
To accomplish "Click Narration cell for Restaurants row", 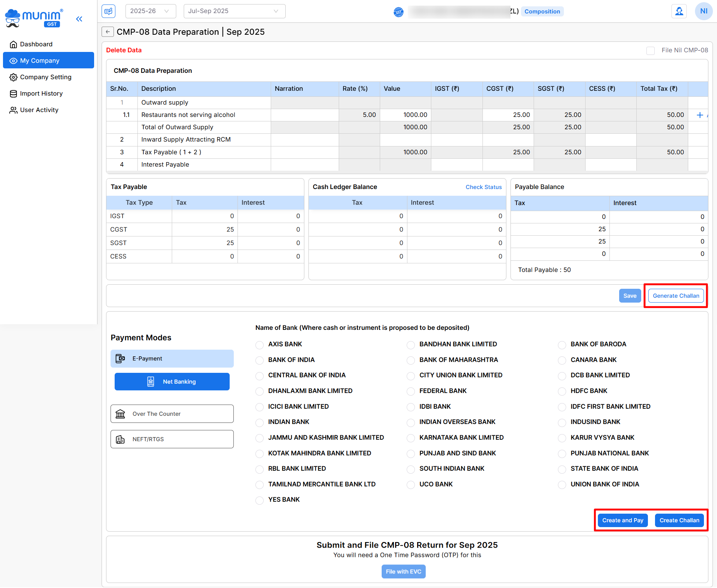I will pos(304,115).
